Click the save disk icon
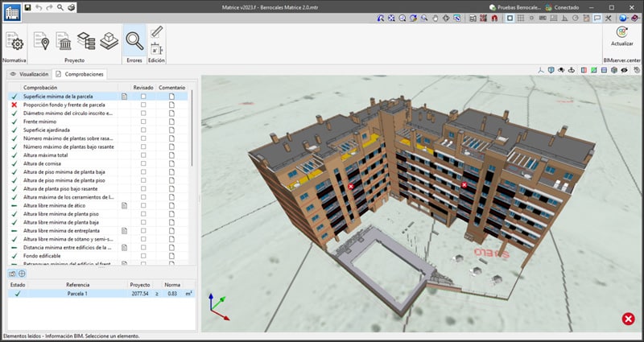644x342 pixels. (x=27, y=6)
